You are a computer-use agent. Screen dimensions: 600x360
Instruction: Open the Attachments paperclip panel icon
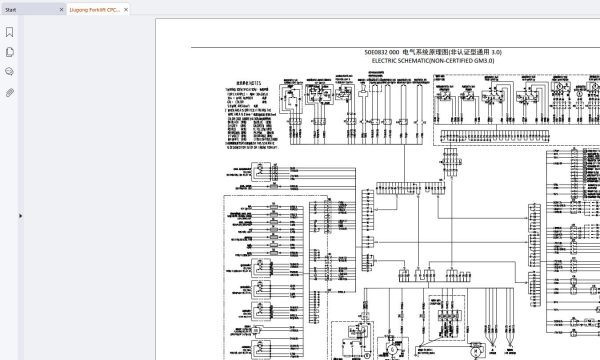(10, 92)
